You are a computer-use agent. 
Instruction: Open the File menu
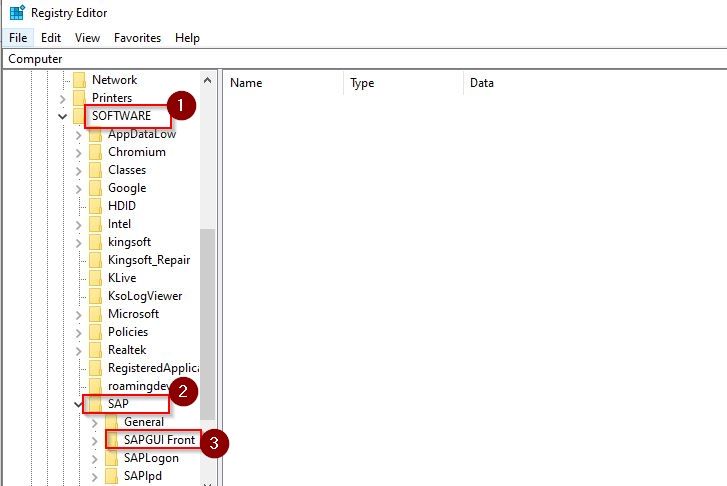18,38
